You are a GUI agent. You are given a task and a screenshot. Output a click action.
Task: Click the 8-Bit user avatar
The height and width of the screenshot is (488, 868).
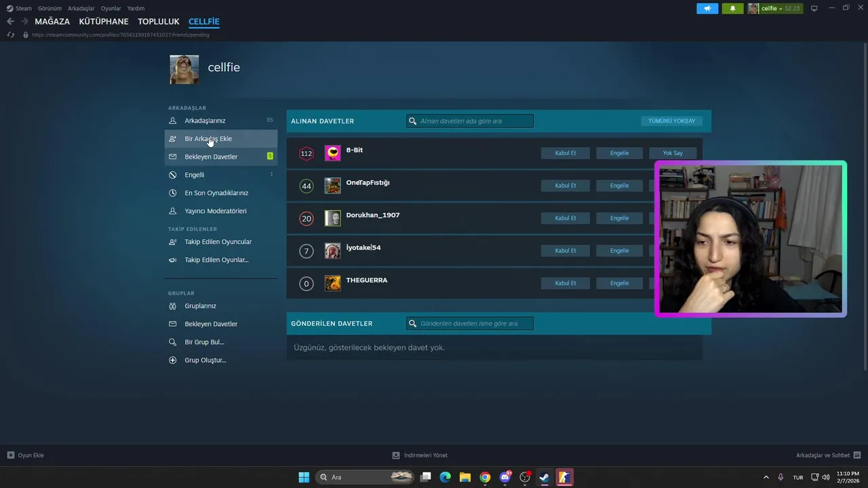(x=332, y=153)
